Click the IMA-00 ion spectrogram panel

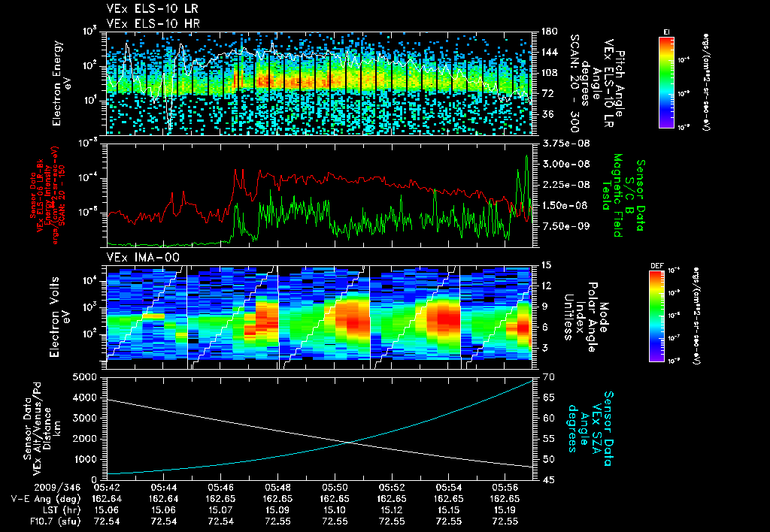pyautogui.click(x=320, y=318)
